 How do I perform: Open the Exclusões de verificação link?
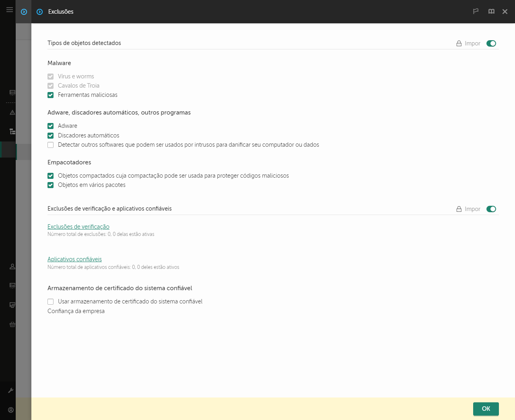tap(78, 226)
